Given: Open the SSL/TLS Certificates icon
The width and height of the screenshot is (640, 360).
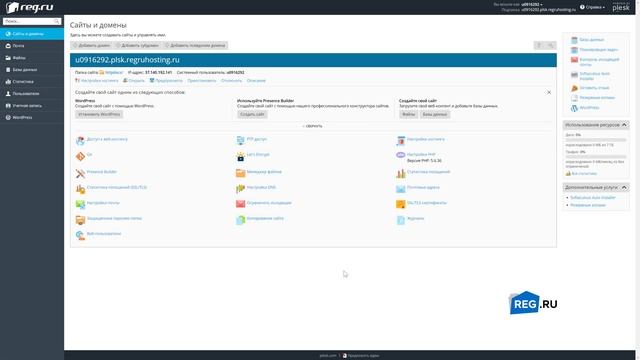Looking at the screenshot, I should click(x=400, y=204).
